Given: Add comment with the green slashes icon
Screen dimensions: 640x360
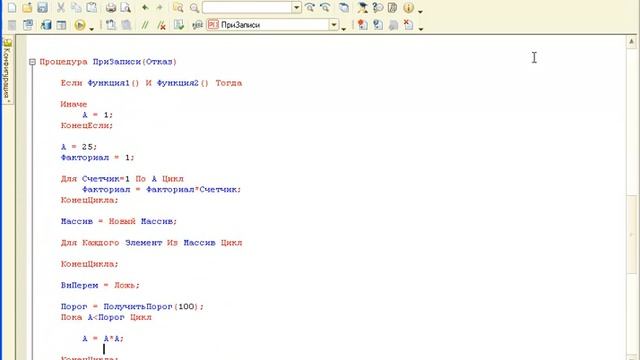Looking at the screenshot, I should [145, 25].
